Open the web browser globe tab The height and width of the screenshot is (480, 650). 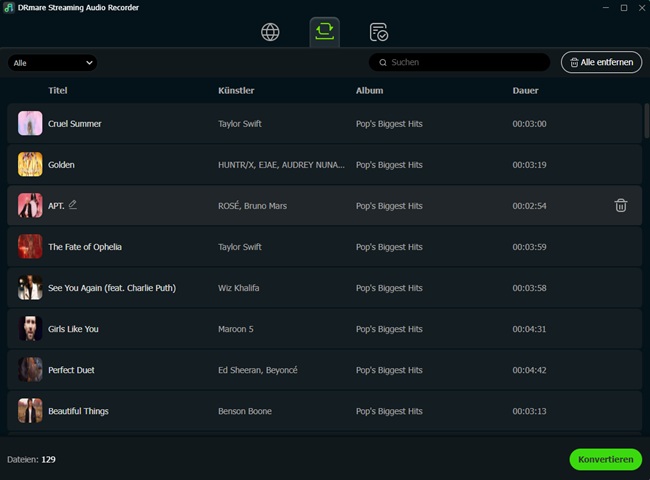click(270, 32)
